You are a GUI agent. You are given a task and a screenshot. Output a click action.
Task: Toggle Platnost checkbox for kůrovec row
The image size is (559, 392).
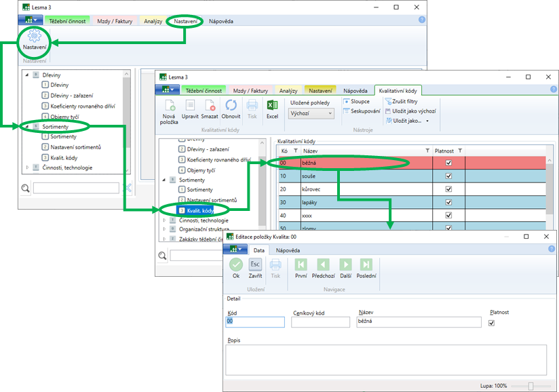tap(448, 189)
